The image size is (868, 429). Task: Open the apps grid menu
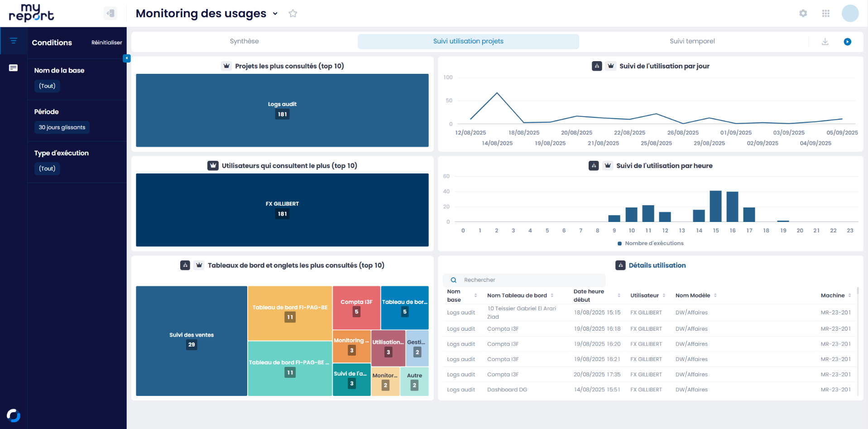(825, 14)
